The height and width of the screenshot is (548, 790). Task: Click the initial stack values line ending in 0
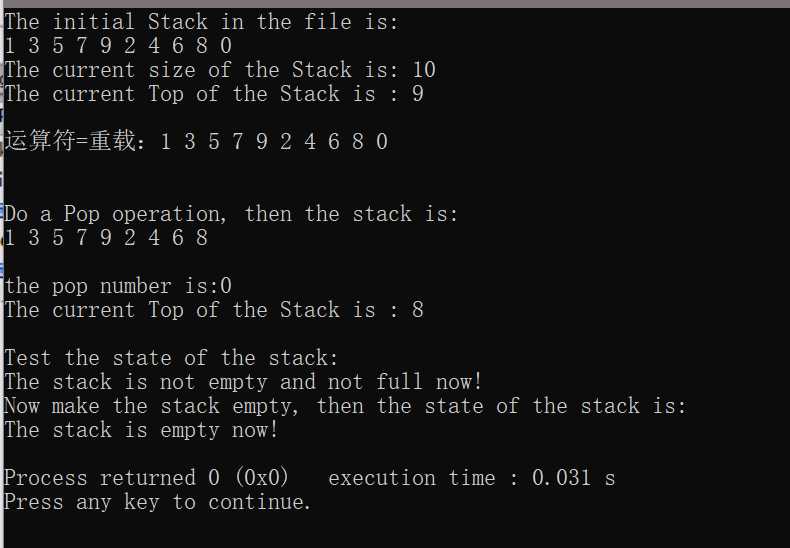point(118,46)
